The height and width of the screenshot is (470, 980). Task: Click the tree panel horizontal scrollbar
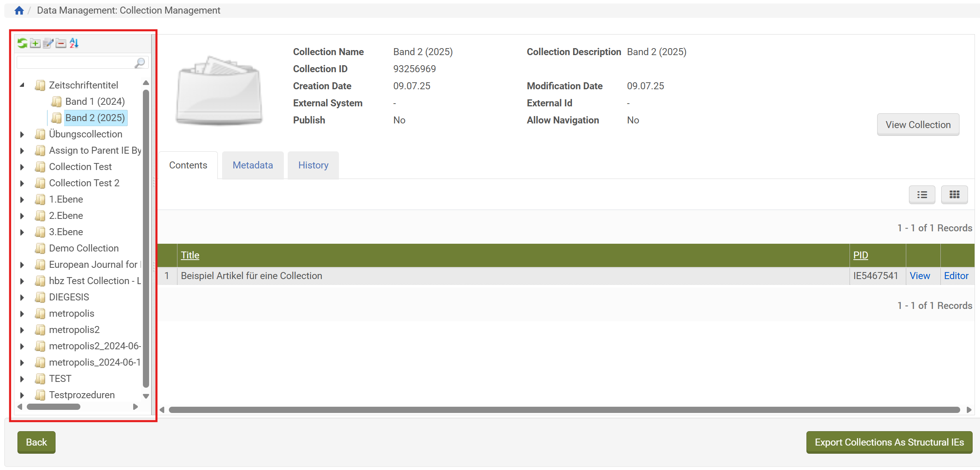point(54,407)
